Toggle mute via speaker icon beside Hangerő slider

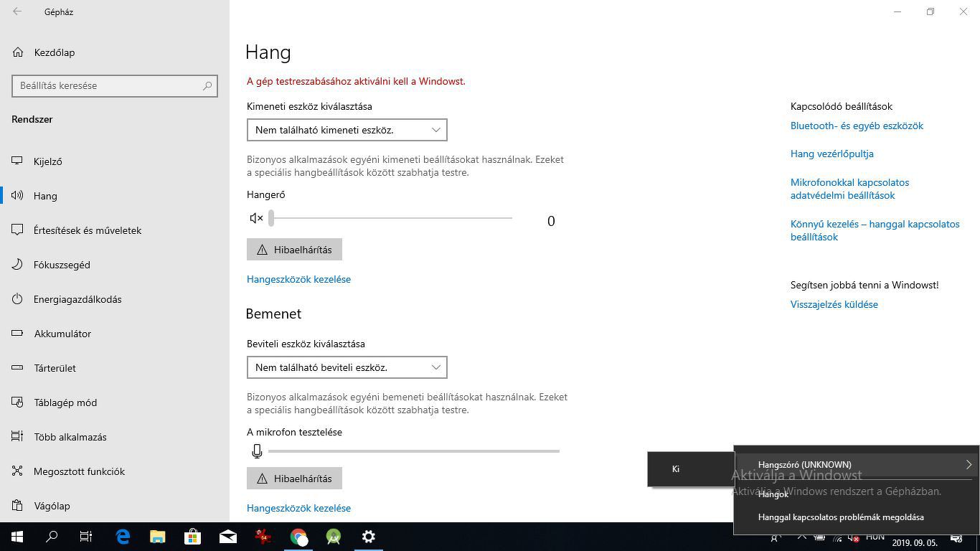[x=256, y=218]
